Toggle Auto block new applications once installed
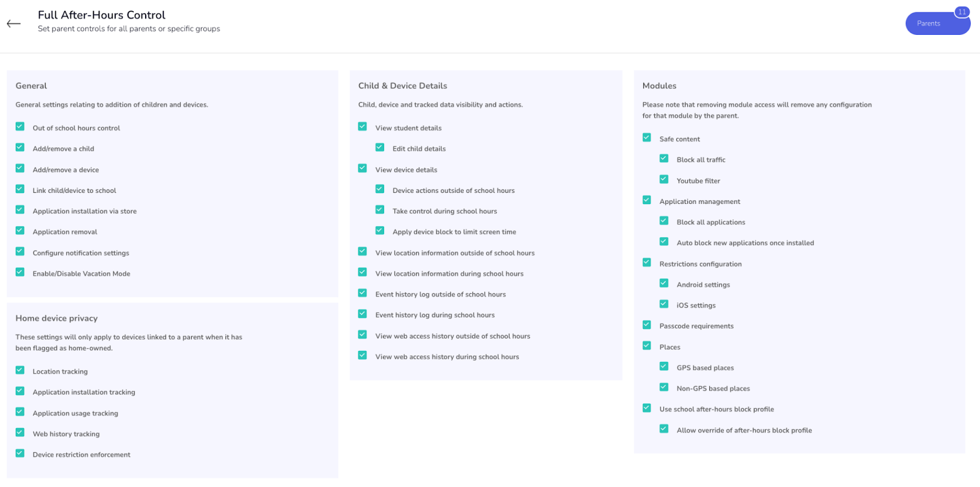Viewport: 980px width, 487px height. pos(664,242)
